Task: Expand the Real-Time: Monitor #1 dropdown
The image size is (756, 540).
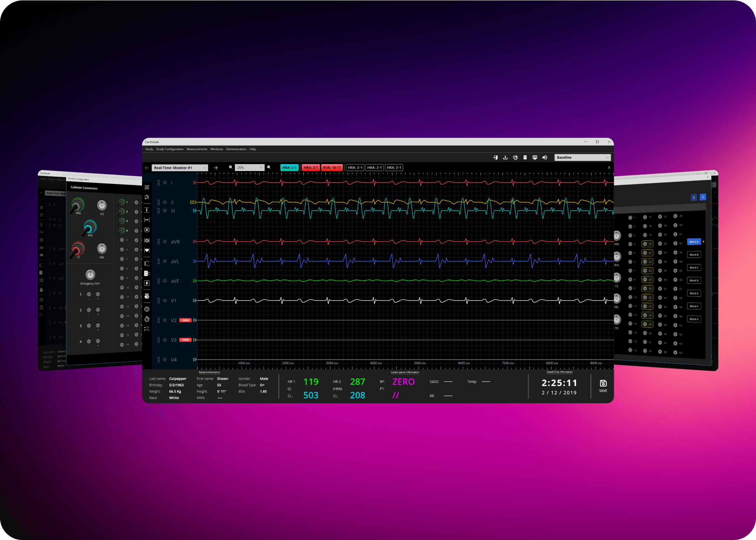Action: coord(180,168)
